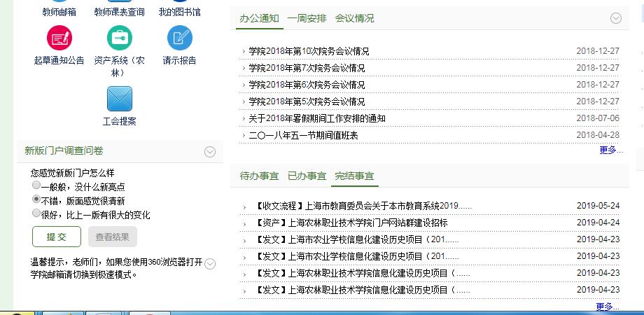
Task: Open 学院2018年第10次院务会议情况 notice
Action: pyautogui.click(x=309, y=51)
